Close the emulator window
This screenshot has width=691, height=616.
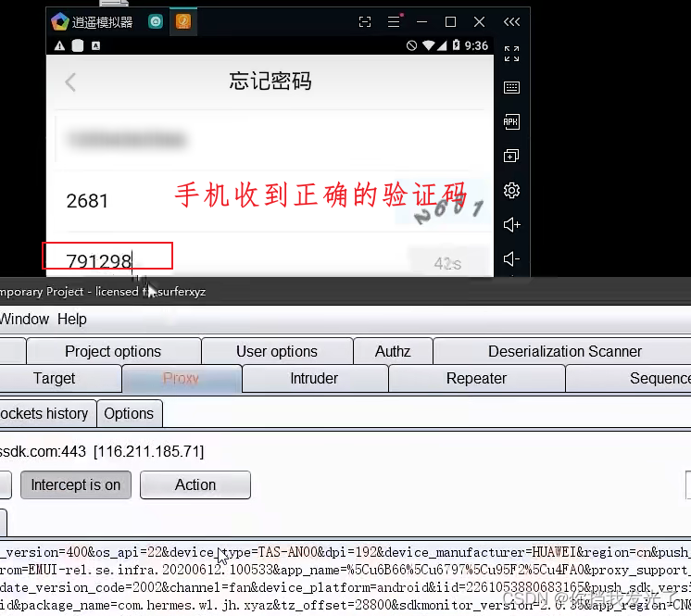(479, 21)
